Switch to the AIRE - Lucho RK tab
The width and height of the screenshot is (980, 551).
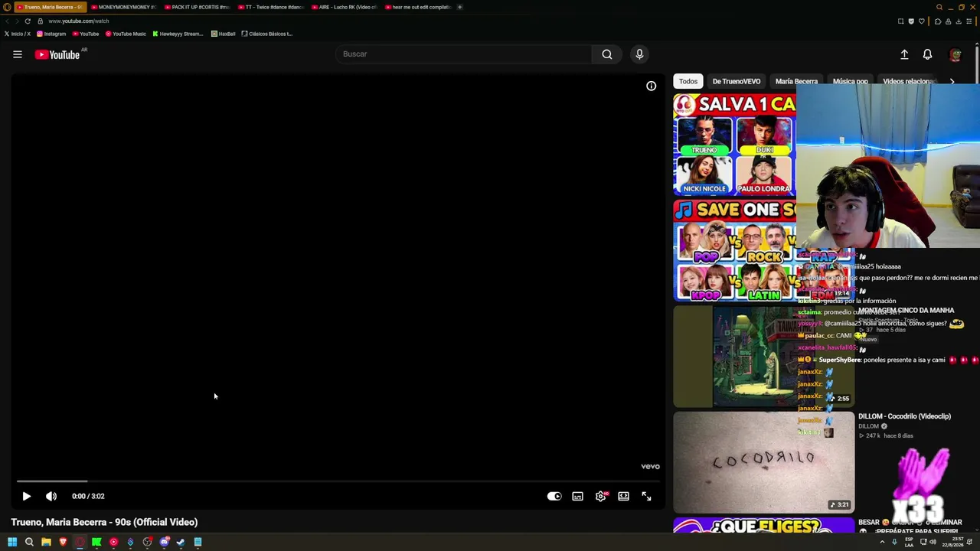(344, 7)
